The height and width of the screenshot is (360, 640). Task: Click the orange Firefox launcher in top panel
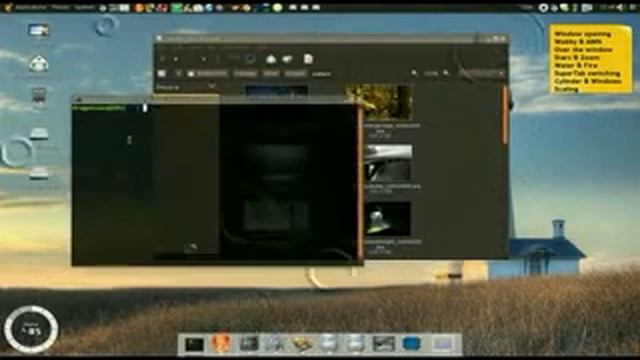pos(139,7)
